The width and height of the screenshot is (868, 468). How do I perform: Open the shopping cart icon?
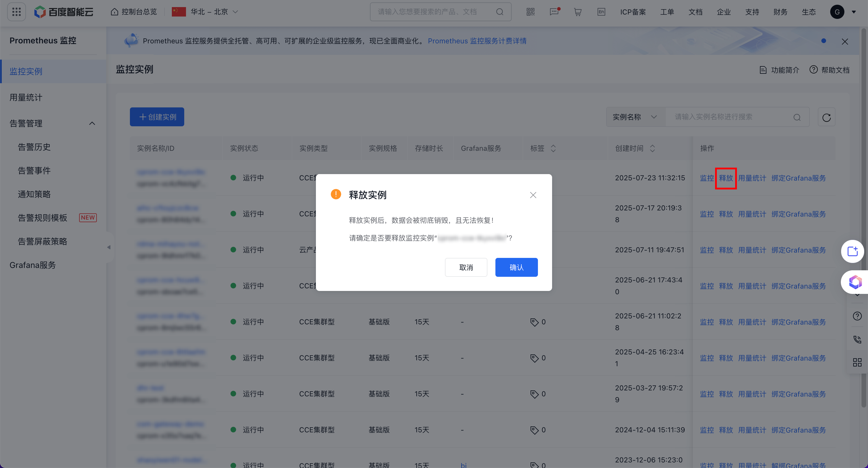(578, 12)
